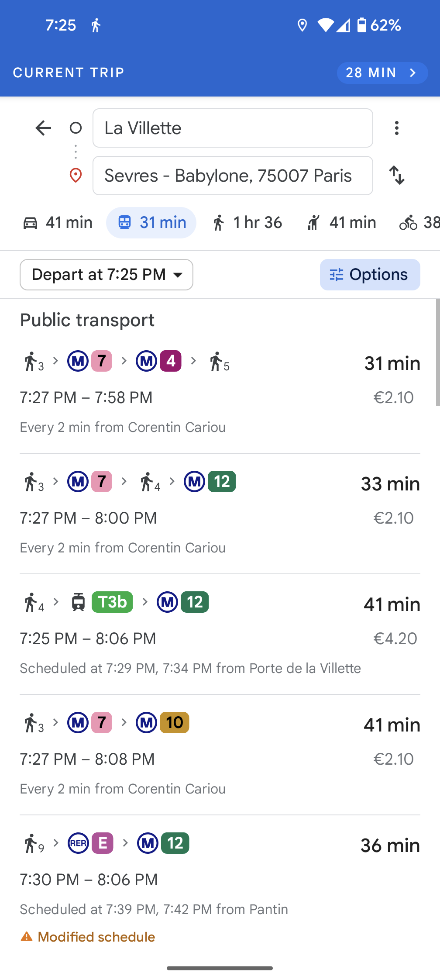Open the Depart at 7:25 PM dropdown
Image resolution: width=440 pixels, height=980 pixels.
[107, 275]
